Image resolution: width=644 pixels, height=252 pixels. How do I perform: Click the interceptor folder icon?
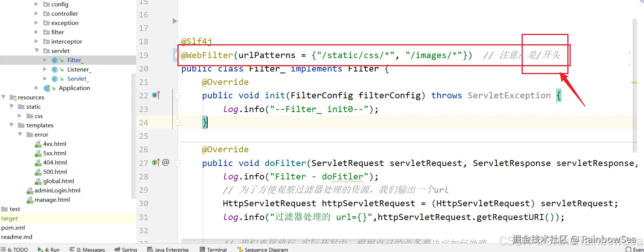click(x=46, y=41)
